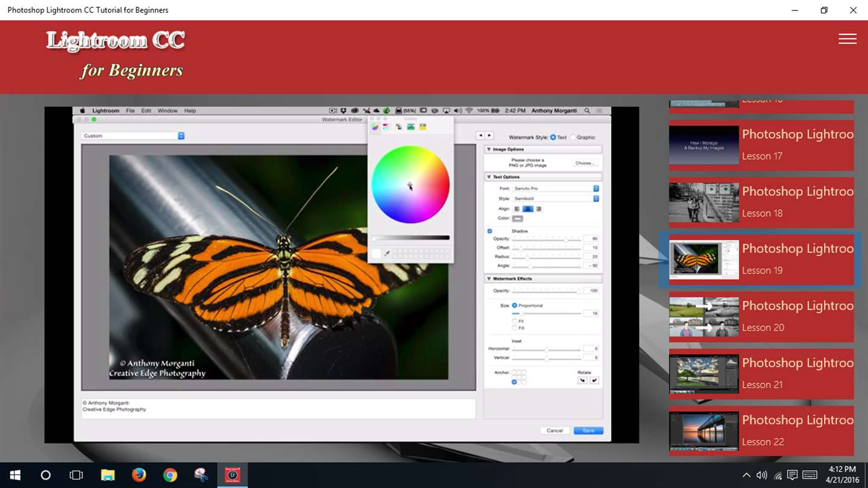868x488 pixels.
Task: Open Cortana search circle on taskbar
Action: pyautogui.click(x=45, y=475)
